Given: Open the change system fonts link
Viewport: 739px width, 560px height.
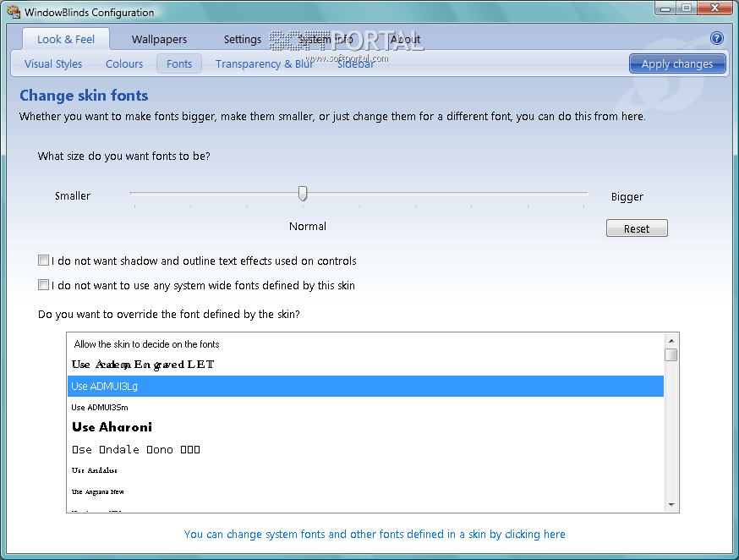Looking at the screenshot, I should pyautogui.click(x=375, y=534).
